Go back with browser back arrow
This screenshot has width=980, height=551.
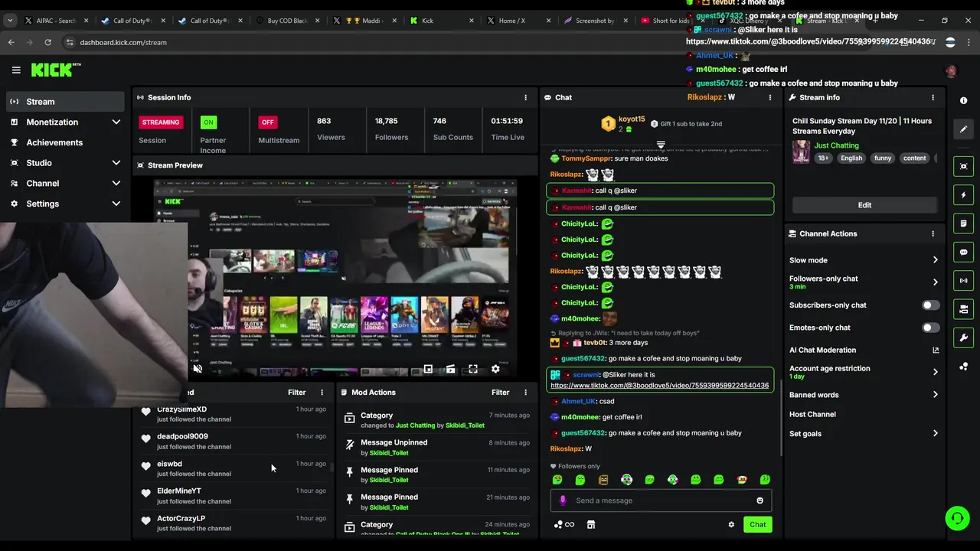pos(11,42)
